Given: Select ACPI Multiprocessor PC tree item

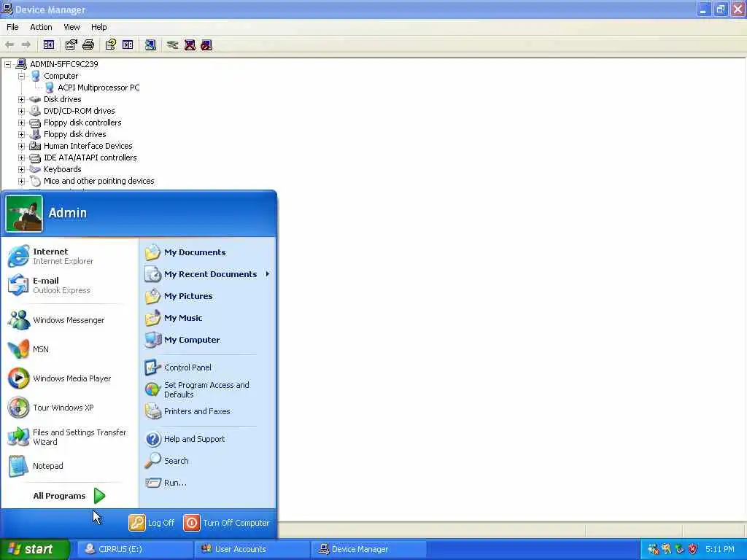Looking at the screenshot, I should point(98,87).
